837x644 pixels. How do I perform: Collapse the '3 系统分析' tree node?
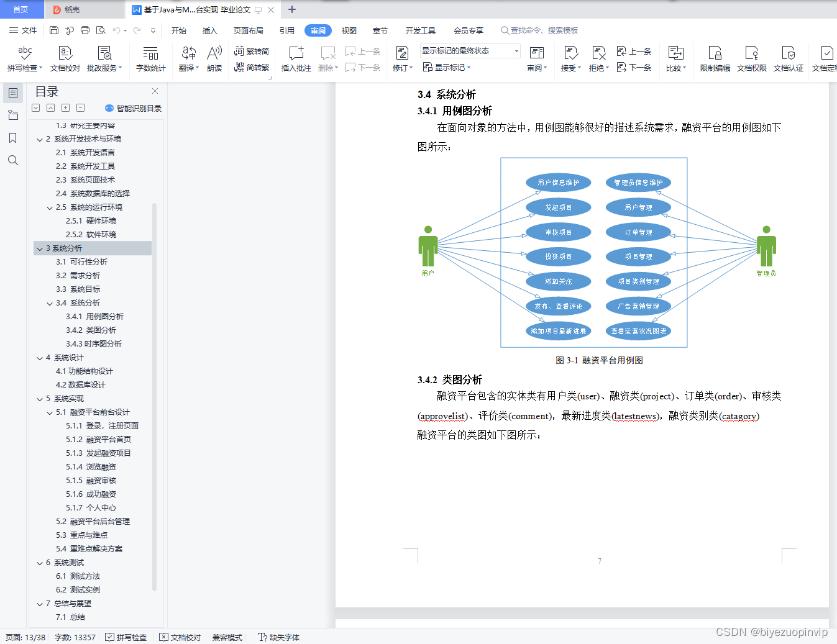[40, 248]
